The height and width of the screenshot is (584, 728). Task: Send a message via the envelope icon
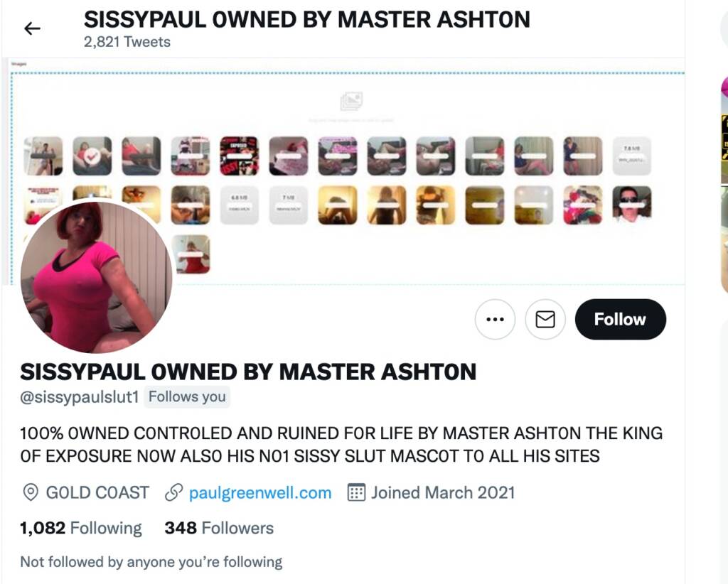click(545, 319)
